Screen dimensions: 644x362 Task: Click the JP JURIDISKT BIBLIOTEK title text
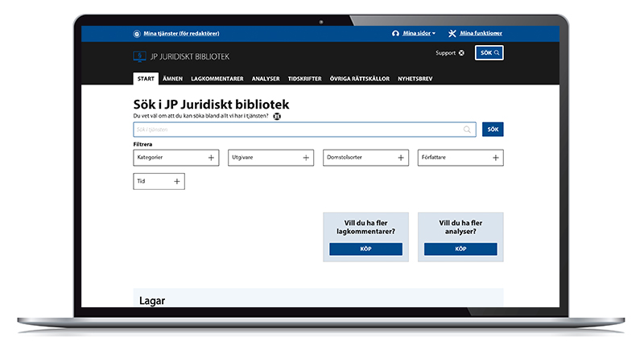190,56
